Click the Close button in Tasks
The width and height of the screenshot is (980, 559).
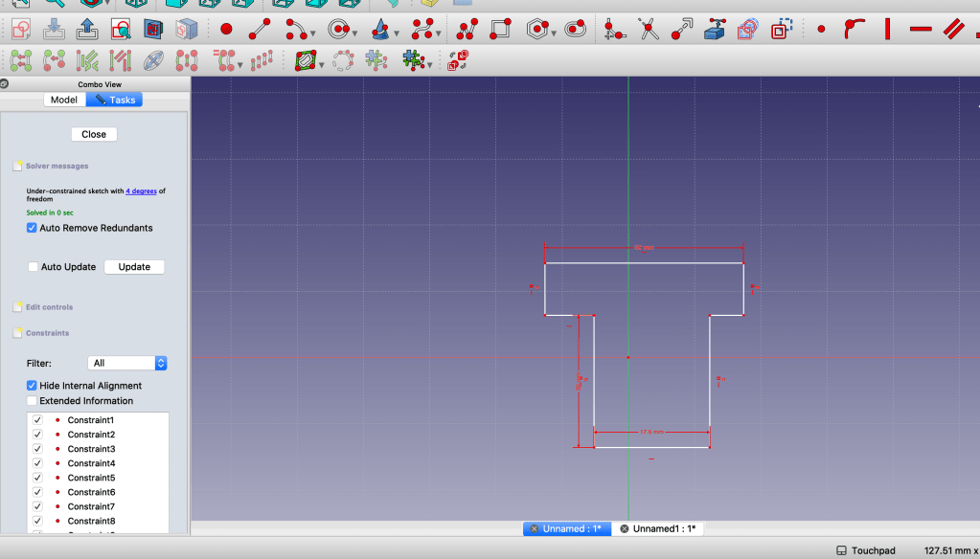[x=94, y=134]
